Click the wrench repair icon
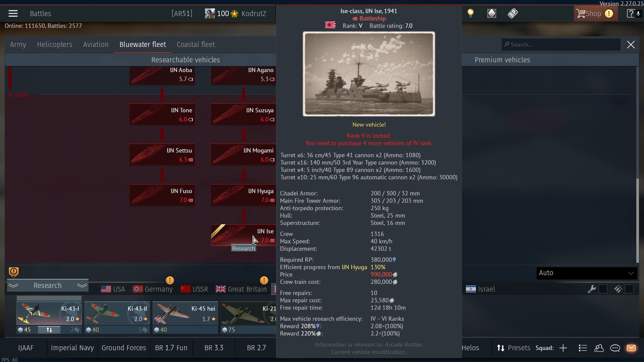 pos(592,289)
